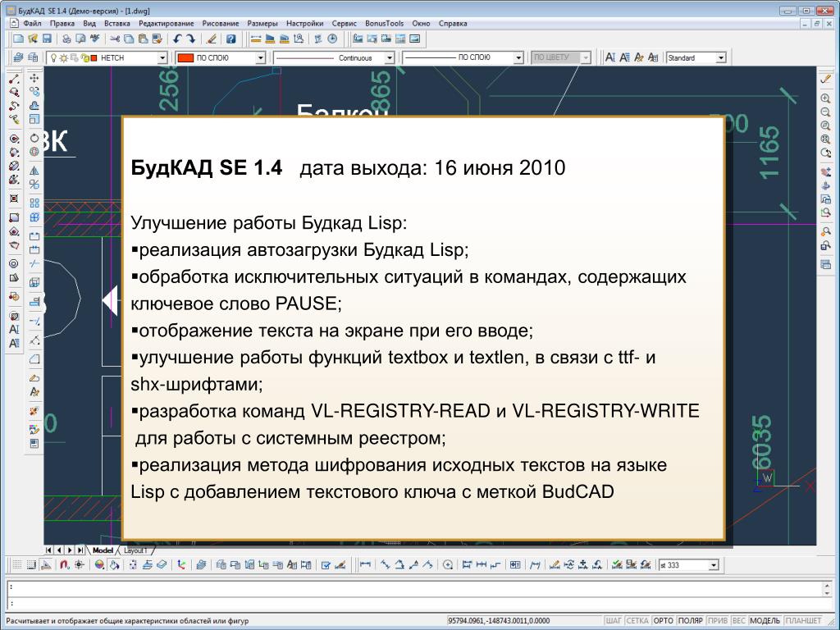This screenshot has width=840, height=630.
Task: Open the Справка menu
Action: (453, 24)
